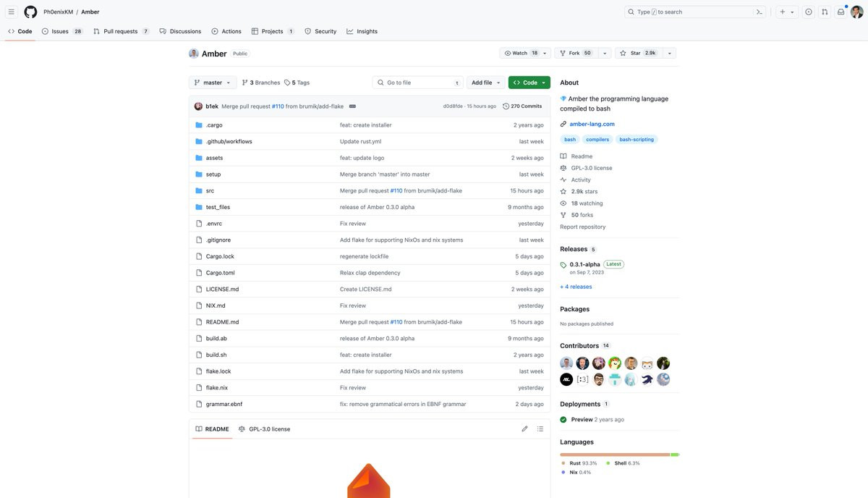This screenshot has height=498, width=868.
Task: Open the Projects tab
Action: pos(273,31)
